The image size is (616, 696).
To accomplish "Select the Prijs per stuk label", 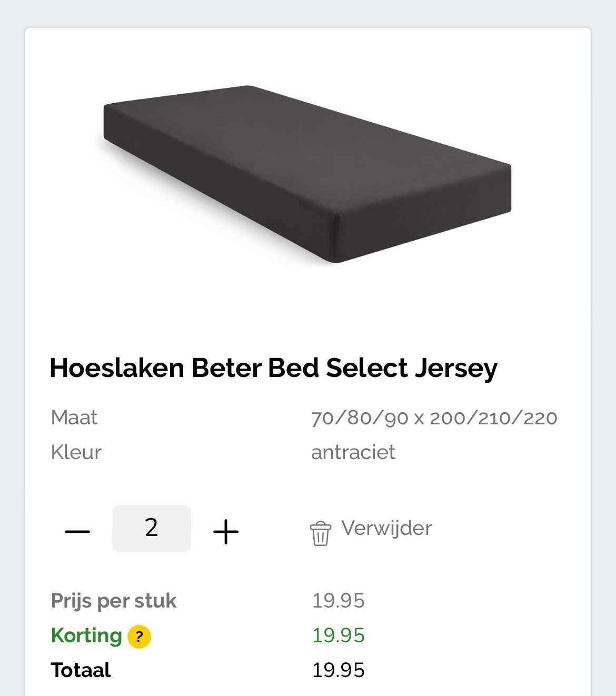I will (x=113, y=600).
